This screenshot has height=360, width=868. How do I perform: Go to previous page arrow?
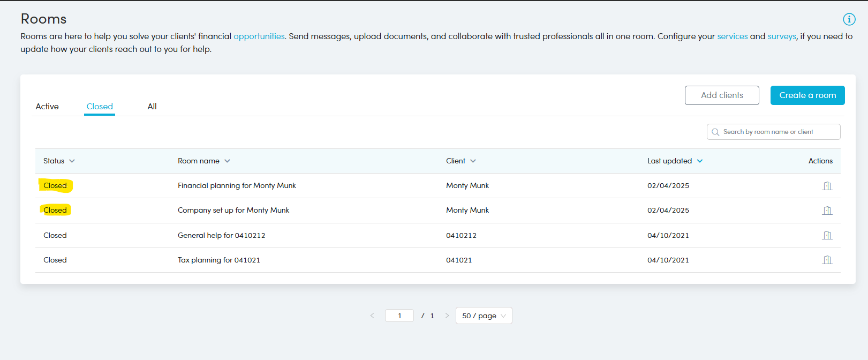(372, 316)
